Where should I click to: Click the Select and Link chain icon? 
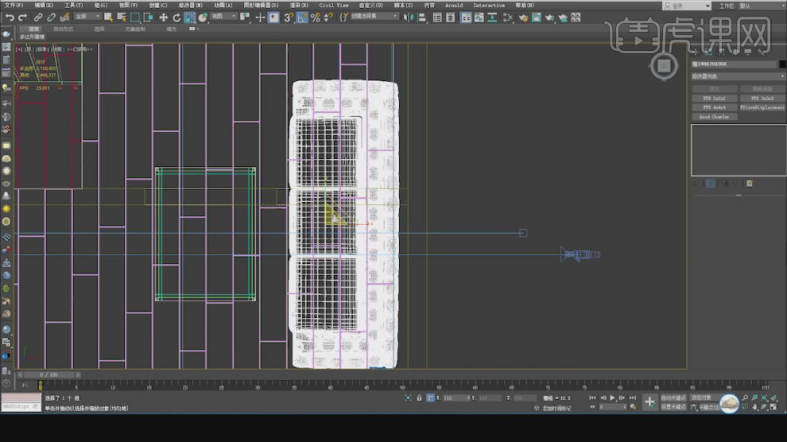click(x=38, y=17)
